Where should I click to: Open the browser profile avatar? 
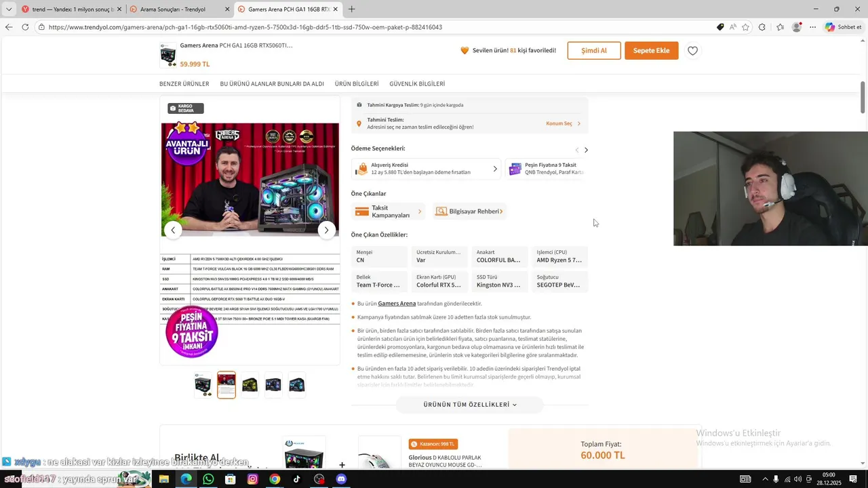[x=796, y=27]
